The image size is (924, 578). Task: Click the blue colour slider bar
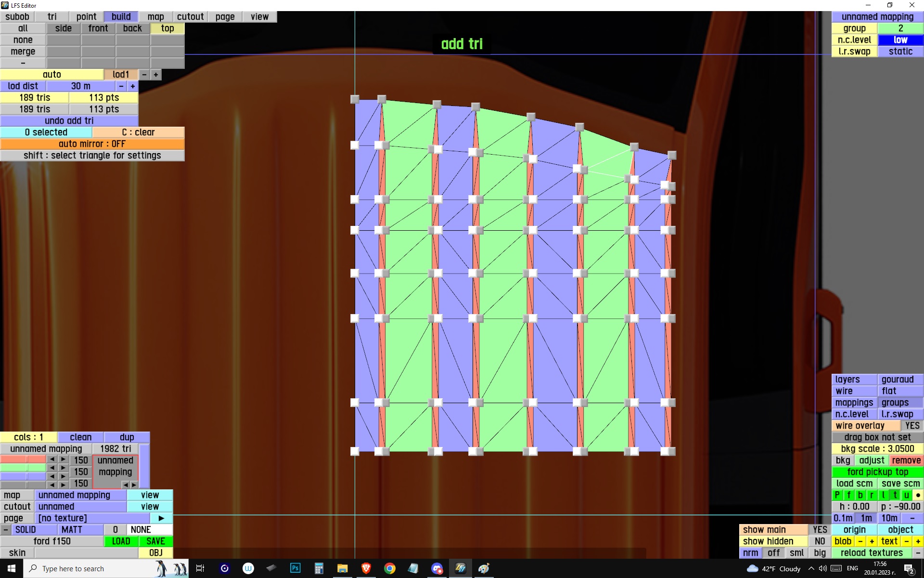(x=23, y=476)
